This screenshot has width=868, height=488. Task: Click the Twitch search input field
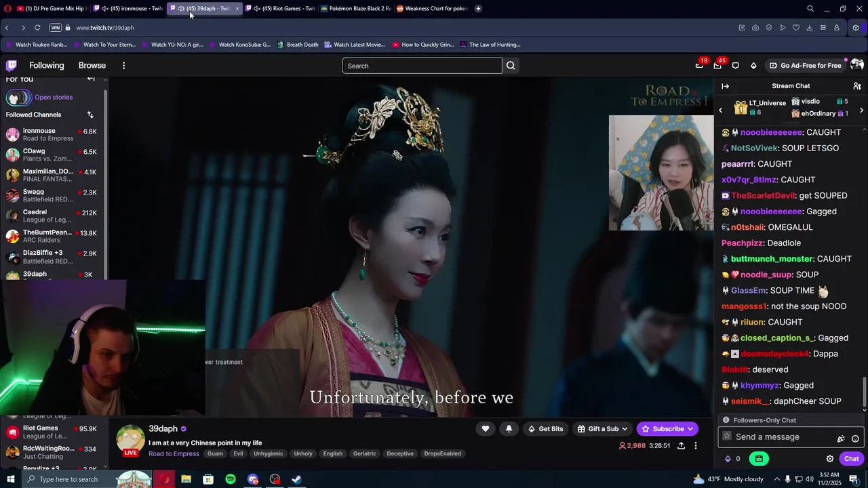(x=422, y=66)
